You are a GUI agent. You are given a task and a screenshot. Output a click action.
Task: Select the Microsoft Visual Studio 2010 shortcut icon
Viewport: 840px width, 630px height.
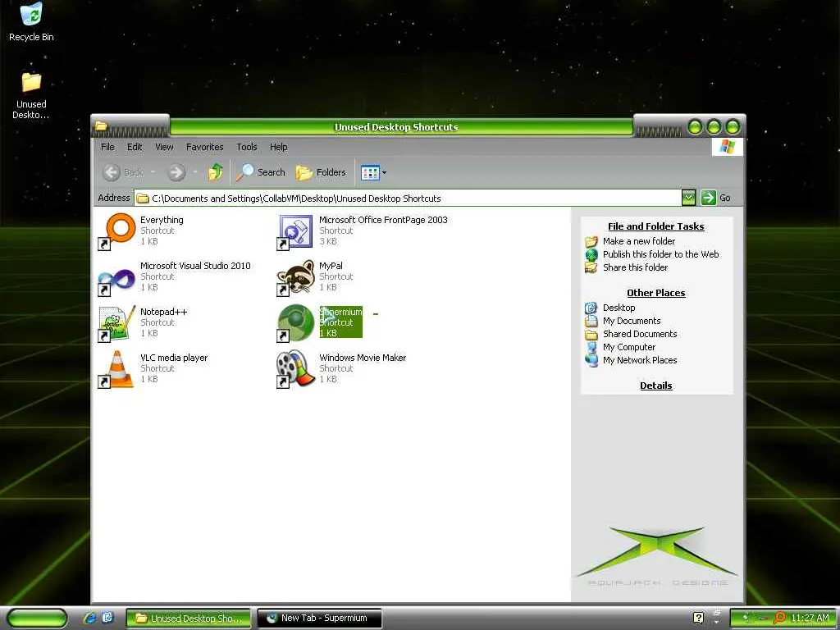[x=116, y=277]
